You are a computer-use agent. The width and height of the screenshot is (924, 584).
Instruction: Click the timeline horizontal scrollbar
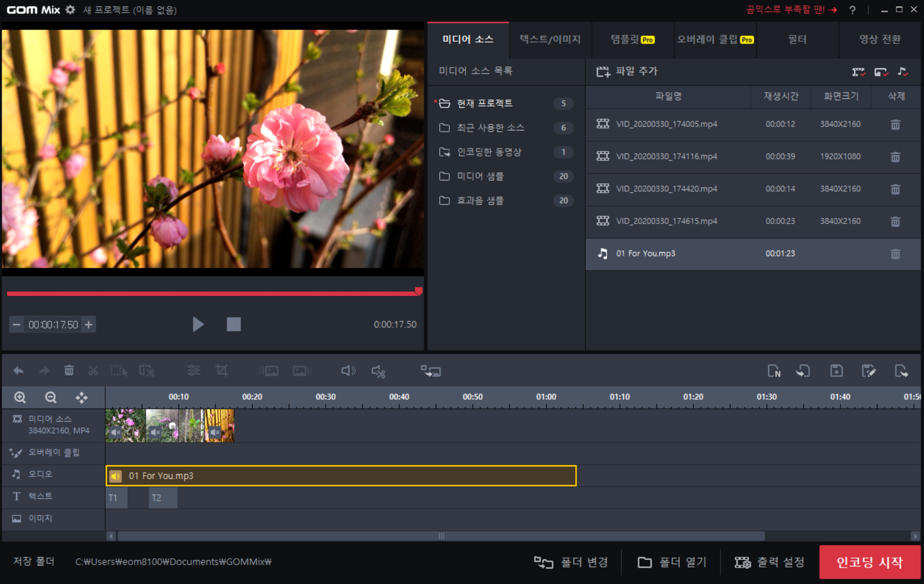[x=441, y=536]
